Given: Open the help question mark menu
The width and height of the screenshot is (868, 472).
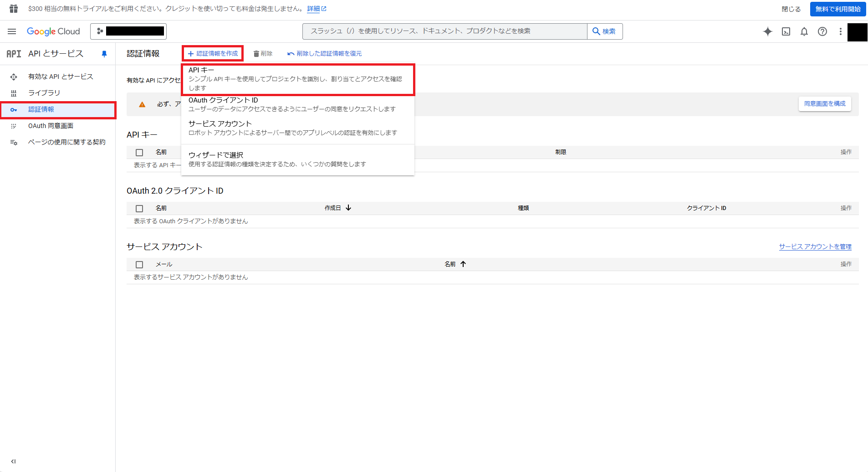Looking at the screenshot, I should [822, 31].
